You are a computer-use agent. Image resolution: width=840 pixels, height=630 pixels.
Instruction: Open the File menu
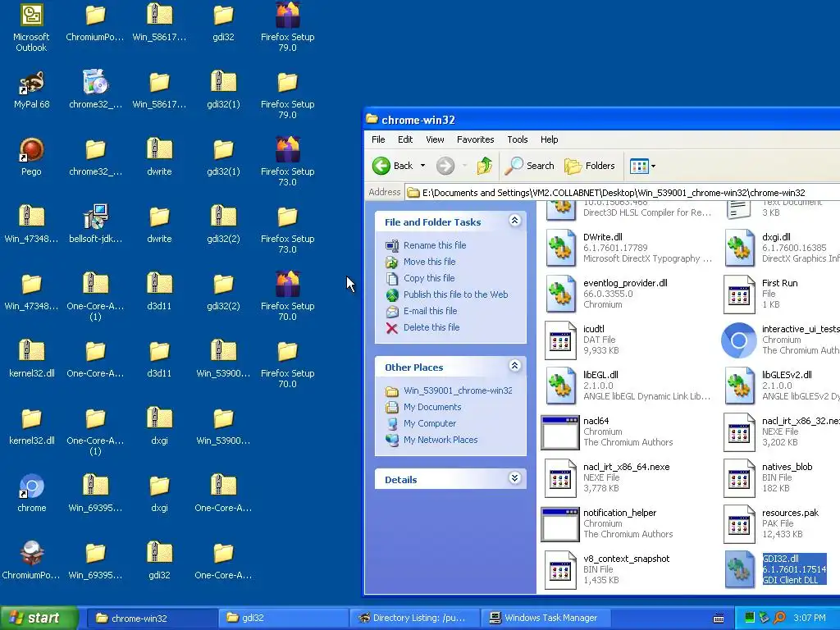pos(378,139)
